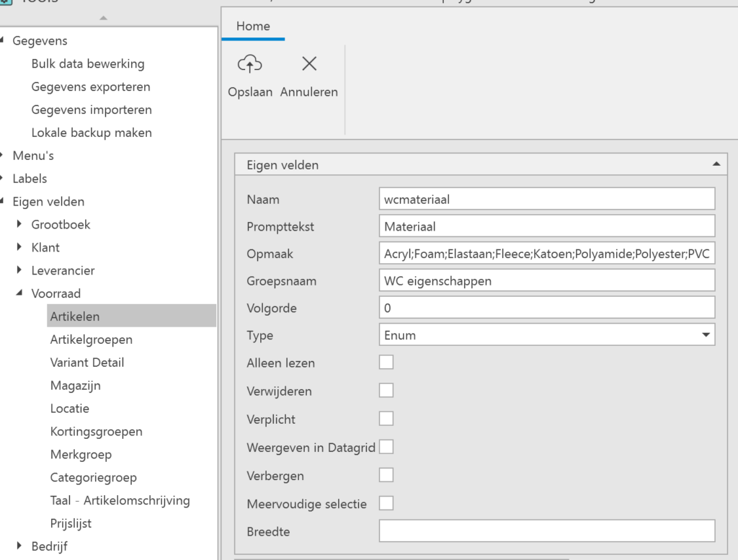Image resolution: width=738 pixels, height=560 pixels.
Task: Enable the Verbergen checkbox
Action: [386, 475]
